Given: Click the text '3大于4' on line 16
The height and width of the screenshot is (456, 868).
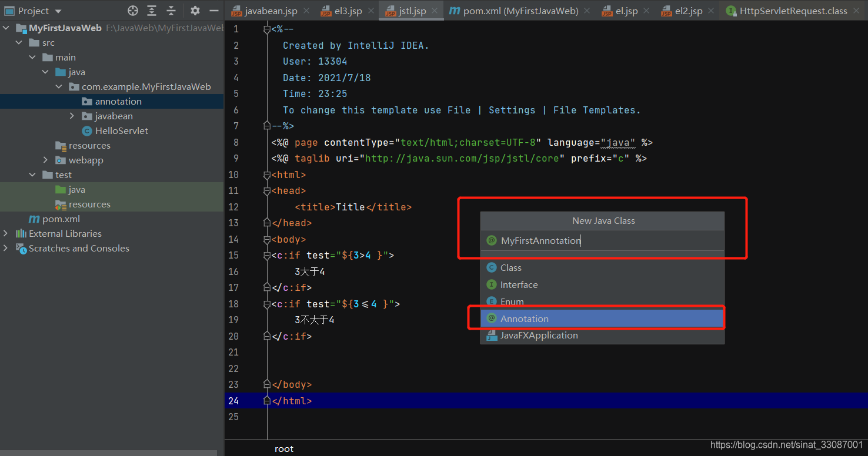Looking at the screenshot, I should 310,271.
